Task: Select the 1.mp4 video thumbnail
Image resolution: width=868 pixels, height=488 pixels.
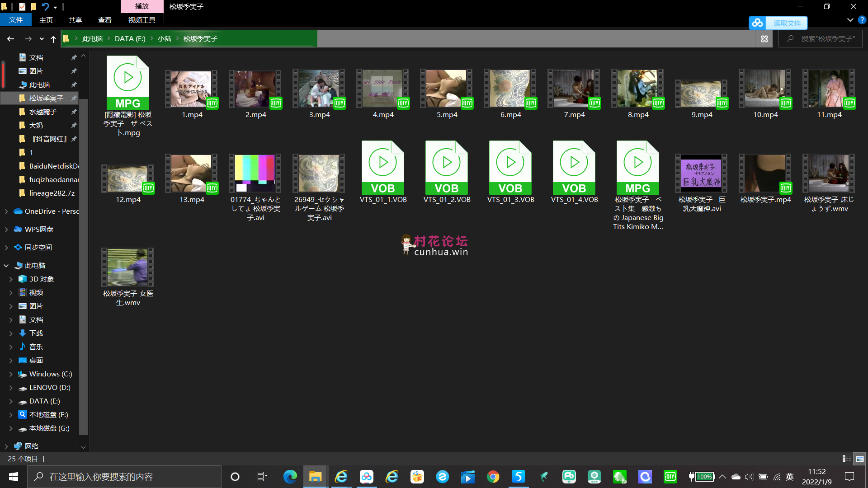Action: (x=192, y=89)
